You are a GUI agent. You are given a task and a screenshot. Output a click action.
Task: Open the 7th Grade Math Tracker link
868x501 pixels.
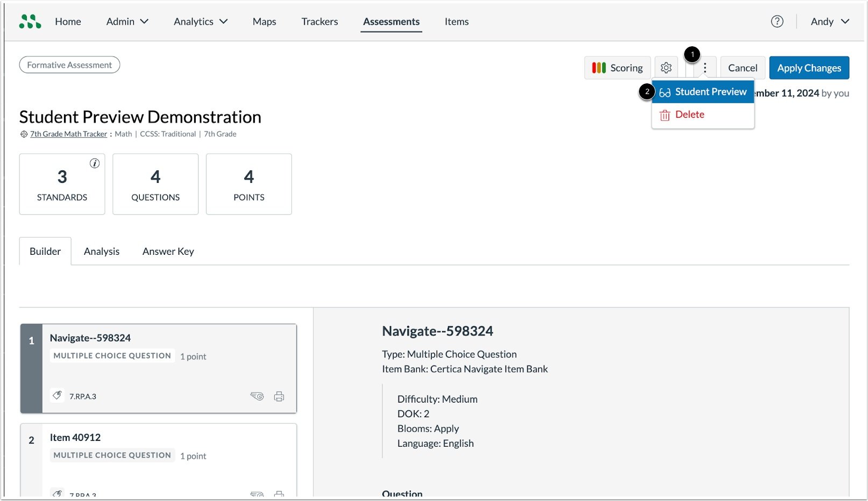pos(68,134)
